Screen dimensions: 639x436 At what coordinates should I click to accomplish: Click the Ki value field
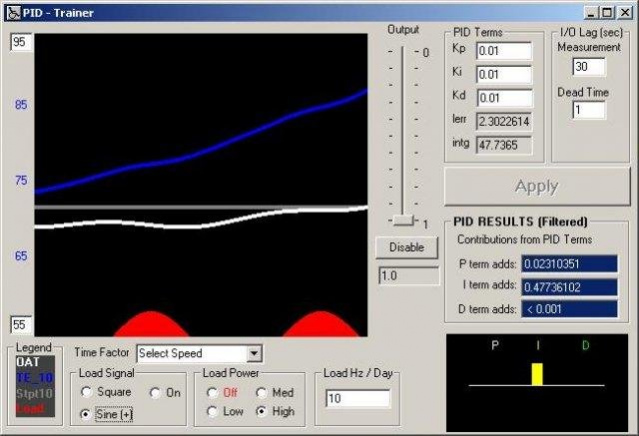tap(503, 74)
